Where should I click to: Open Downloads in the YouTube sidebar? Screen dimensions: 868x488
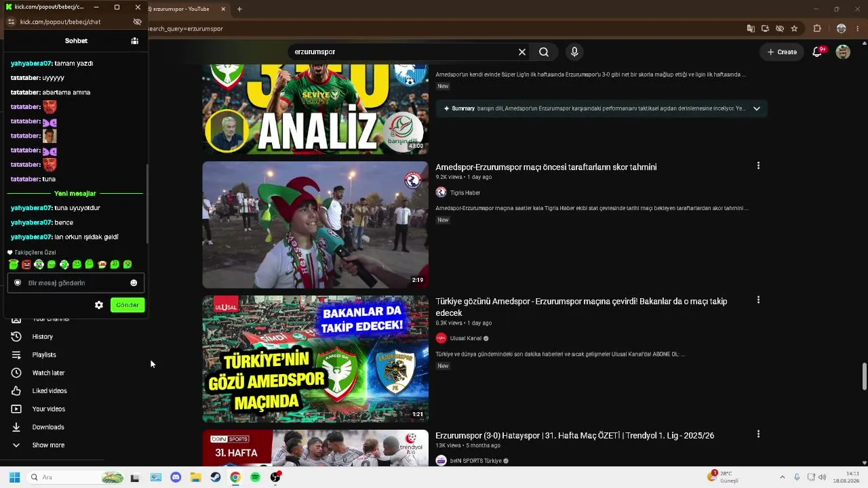pyautogui.click(x=48, y=427)
